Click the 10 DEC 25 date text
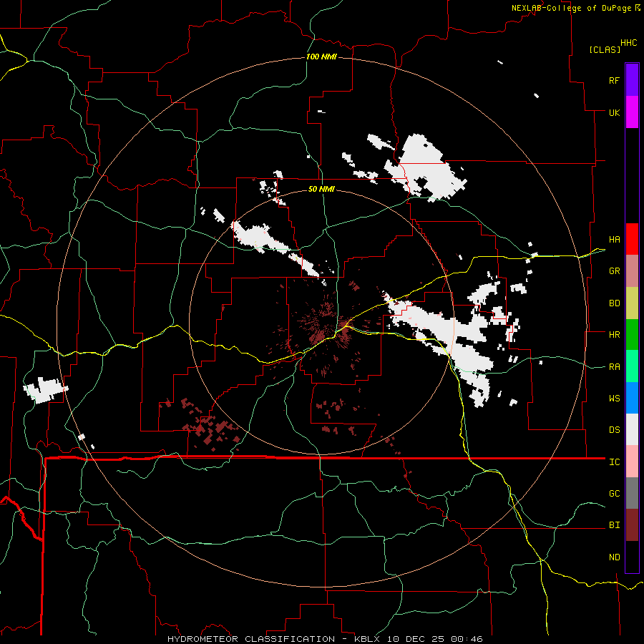 [416, 639]
